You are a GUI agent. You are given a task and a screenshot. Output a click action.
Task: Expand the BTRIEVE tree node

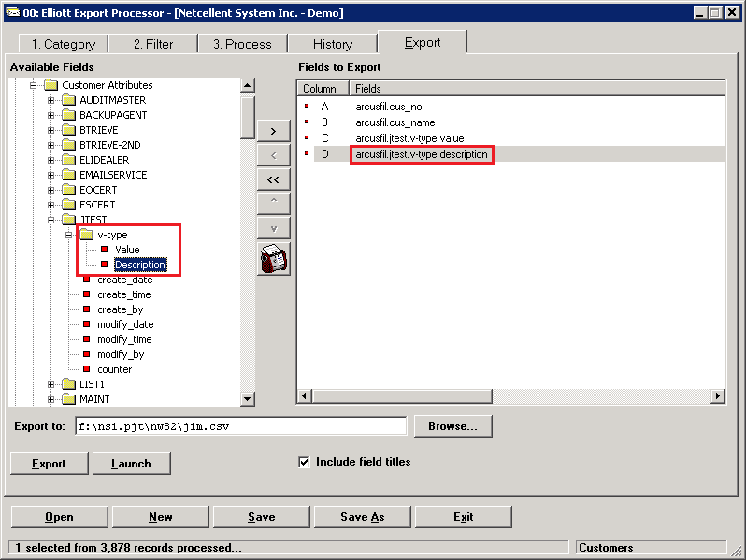[x=50, y=130]
